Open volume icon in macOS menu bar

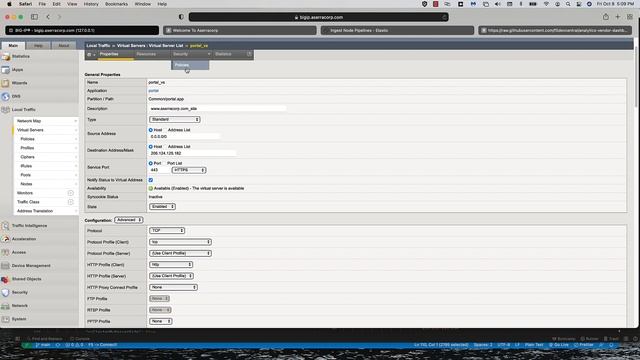498,4
